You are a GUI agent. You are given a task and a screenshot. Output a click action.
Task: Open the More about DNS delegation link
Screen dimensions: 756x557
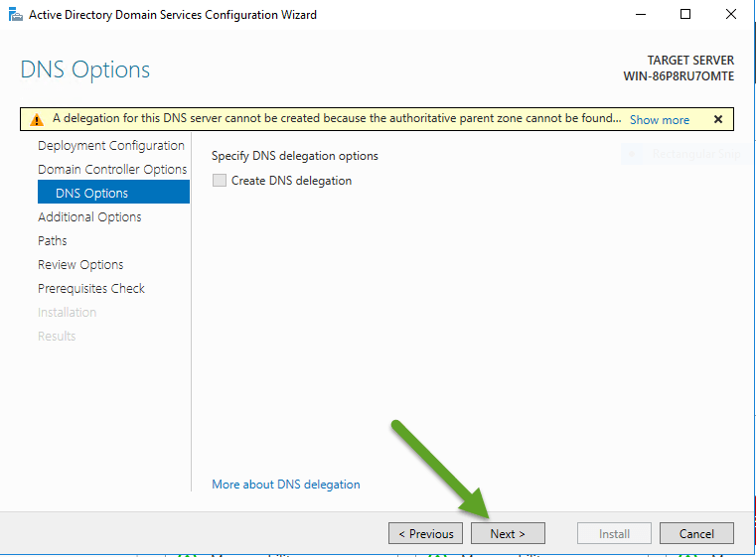click(x=286, y=485)
